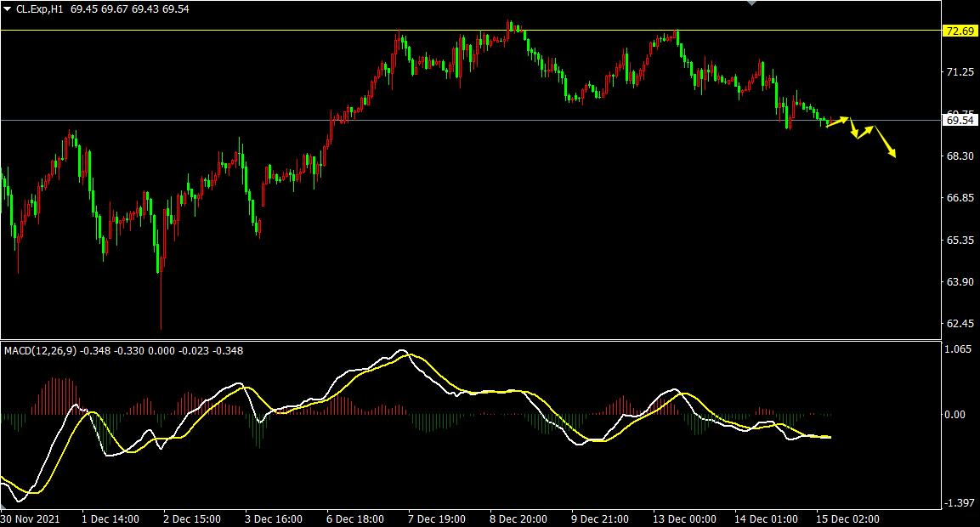Click the 1.065 MACD scale value

960,349
